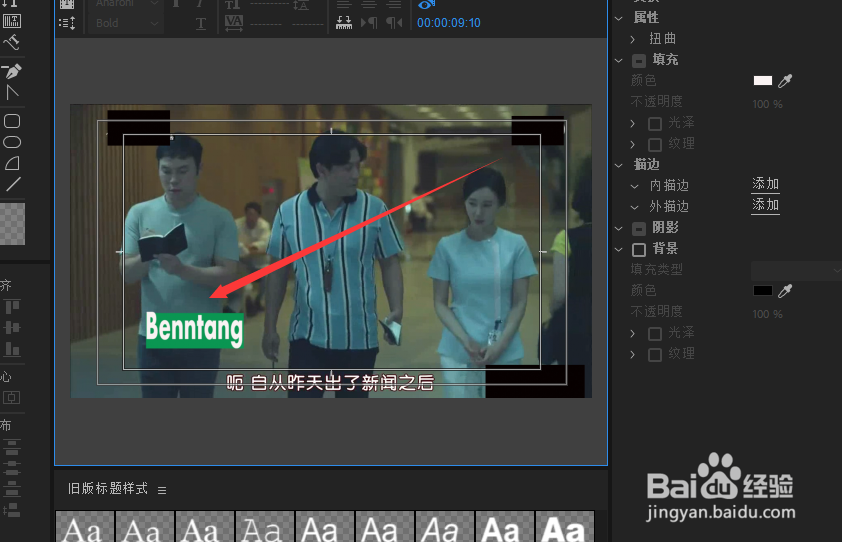Select the vertical area type tool
Image resolution: width=842 pixels, height=542 pixels.
pos(12,21)
